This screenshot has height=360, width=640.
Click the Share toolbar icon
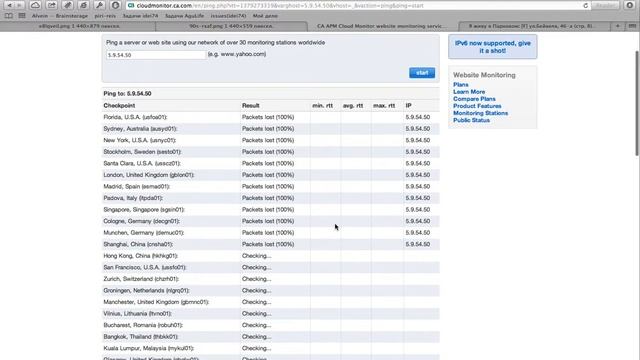[x=51, y=5]
